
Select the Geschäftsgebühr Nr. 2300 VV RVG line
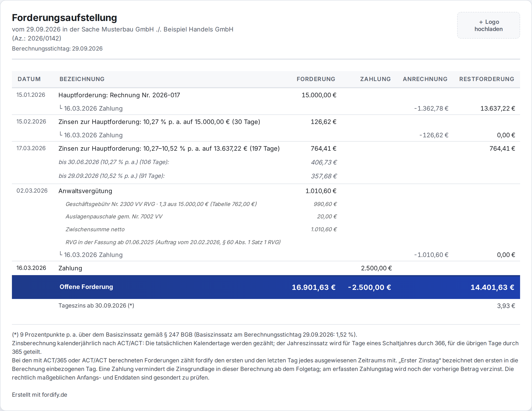(x=161, y=204)
